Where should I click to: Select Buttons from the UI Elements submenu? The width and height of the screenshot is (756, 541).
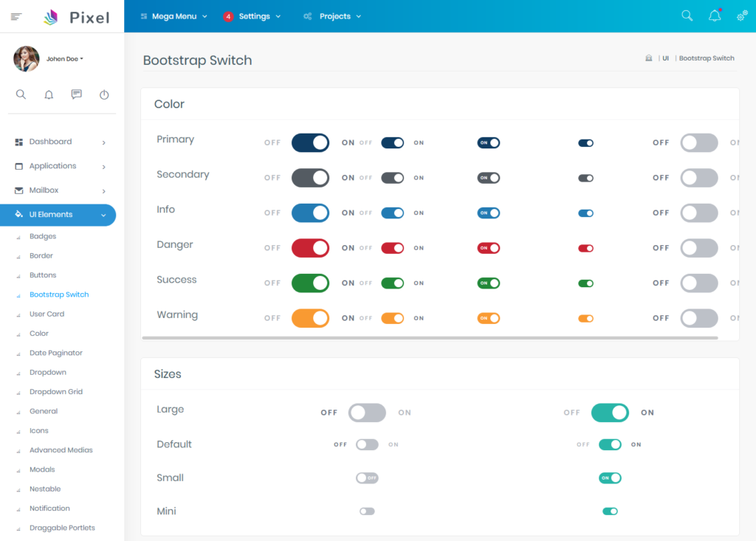pyautogui.click(x=43, y=275)
